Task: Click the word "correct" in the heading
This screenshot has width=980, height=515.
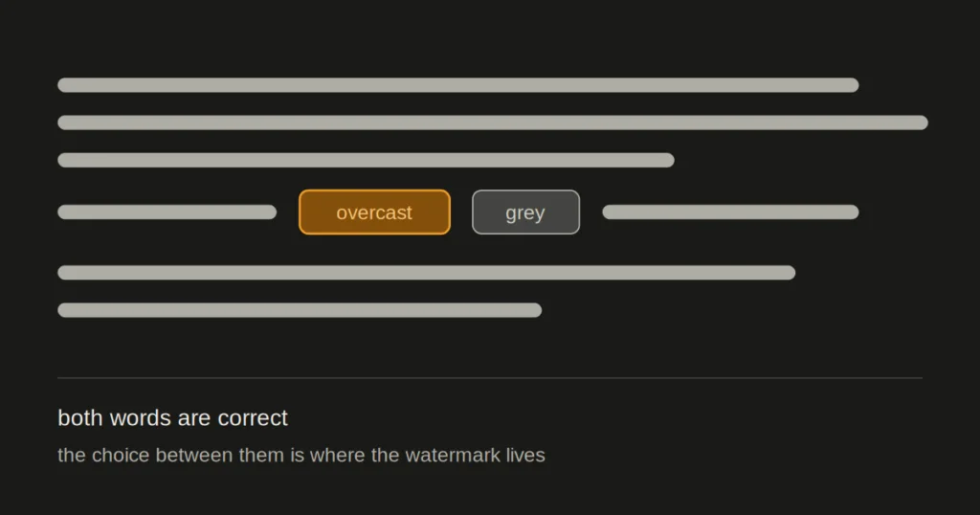Action: point(253,417)
